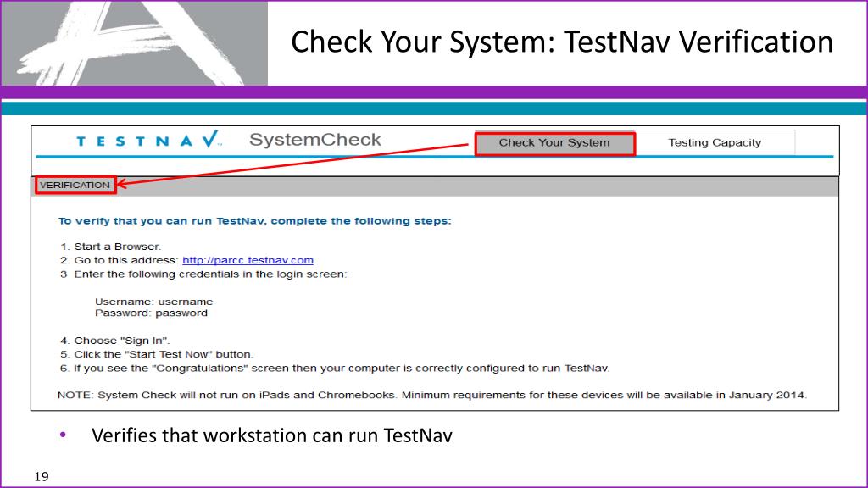Click the NOTE about iPads and Chromebooks

click(x=432, y=395)
